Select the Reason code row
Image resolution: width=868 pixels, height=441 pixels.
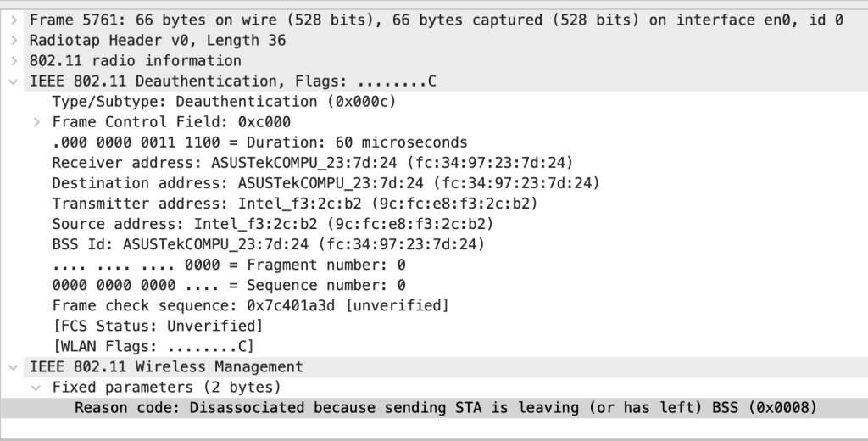(x=445, y=408)
